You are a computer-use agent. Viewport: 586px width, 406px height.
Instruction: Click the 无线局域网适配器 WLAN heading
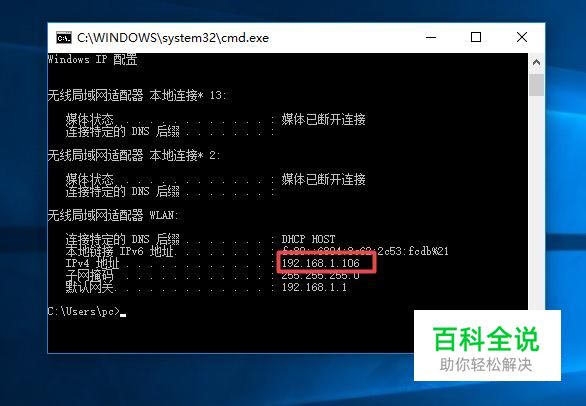(113, 215)
